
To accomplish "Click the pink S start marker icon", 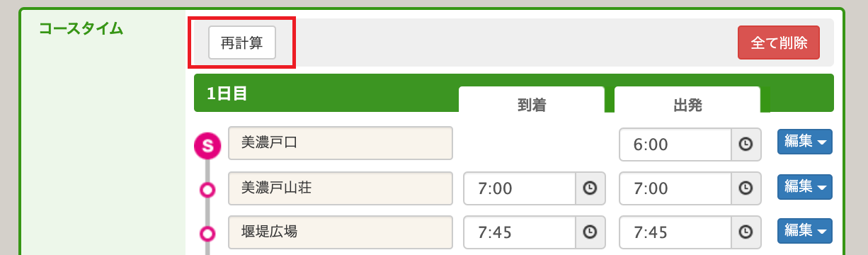I will point(207,146).
